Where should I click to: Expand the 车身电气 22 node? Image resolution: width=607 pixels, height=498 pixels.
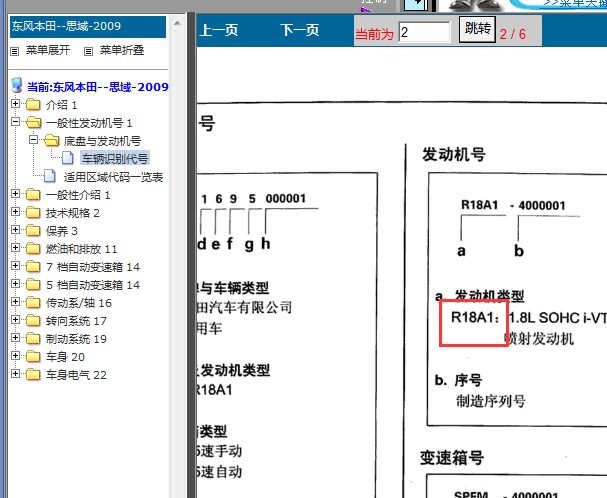click(15, 374)
